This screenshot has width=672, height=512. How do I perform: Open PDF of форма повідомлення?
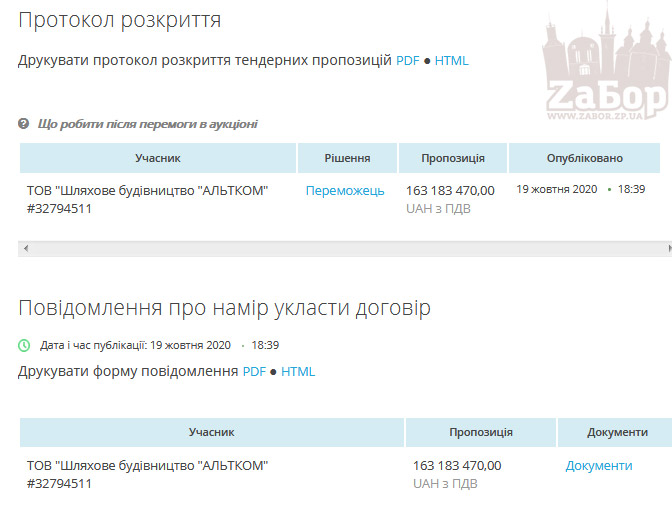(254, 372)
